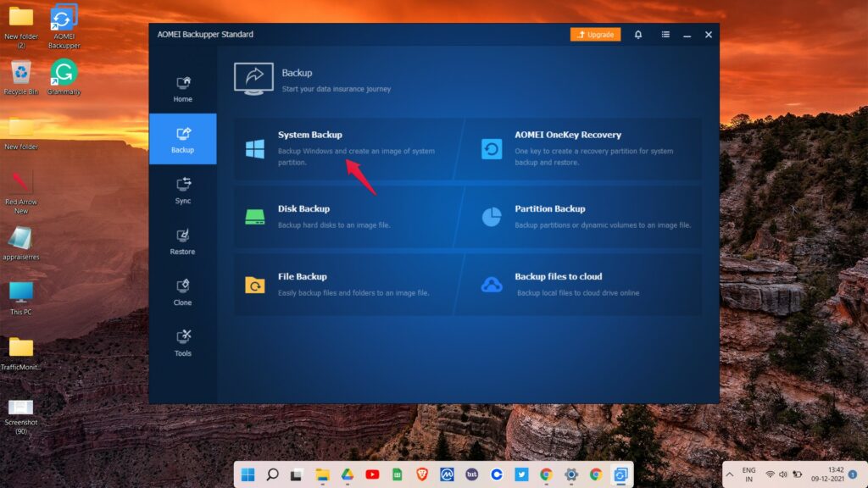Screen dimensions: 868x488
Task: Open the notifications bell
Action: [638, 34]
